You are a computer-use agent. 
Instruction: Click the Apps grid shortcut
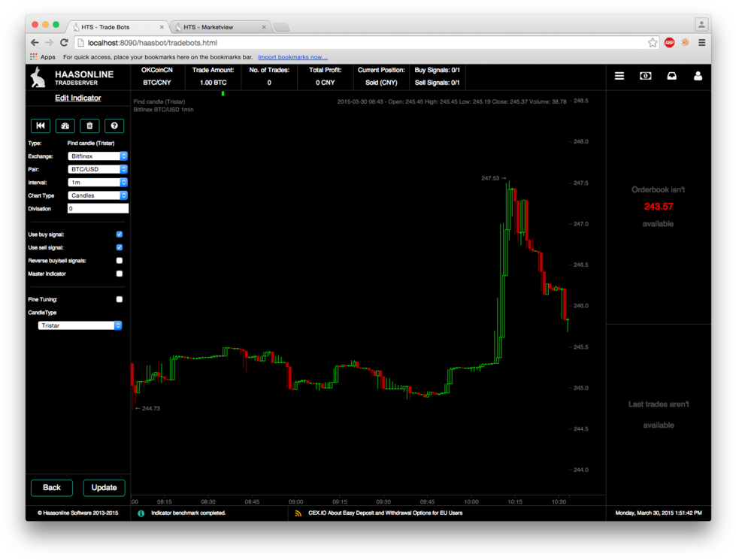[43, 57]
